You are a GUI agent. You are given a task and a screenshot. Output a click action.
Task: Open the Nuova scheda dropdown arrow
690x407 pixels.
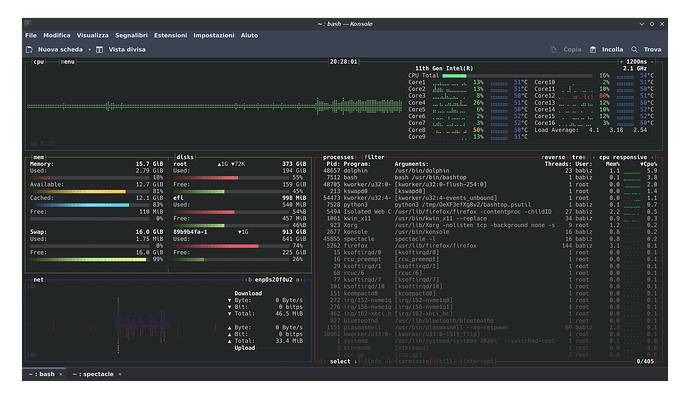[88, 49]
